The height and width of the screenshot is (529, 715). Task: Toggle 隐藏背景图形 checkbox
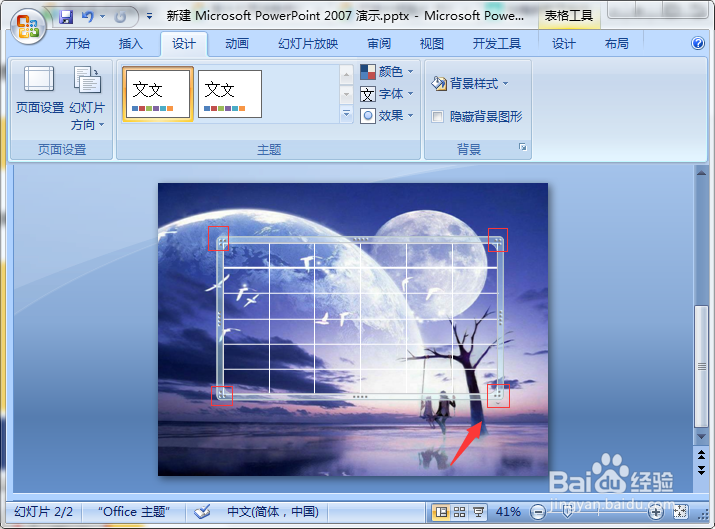coord(437,117)
